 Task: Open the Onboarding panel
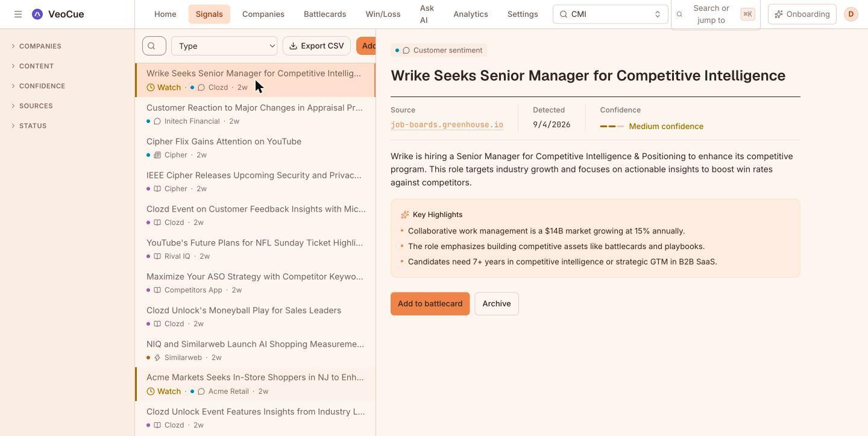(x=802, y=14)
